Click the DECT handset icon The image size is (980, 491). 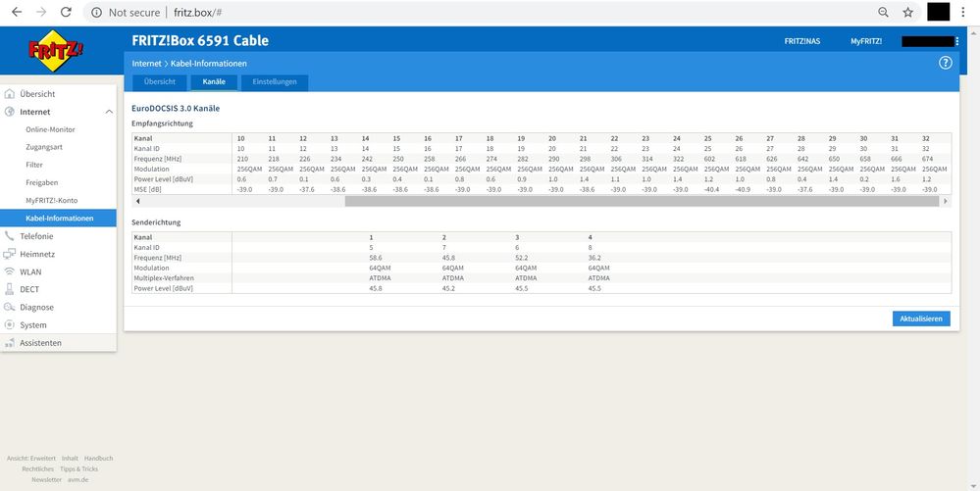[9, 289]
